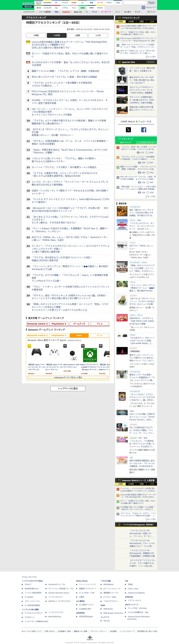Switch to the いいねランキング tab
Screen dimensions: 179x644
tap(147, 142)
